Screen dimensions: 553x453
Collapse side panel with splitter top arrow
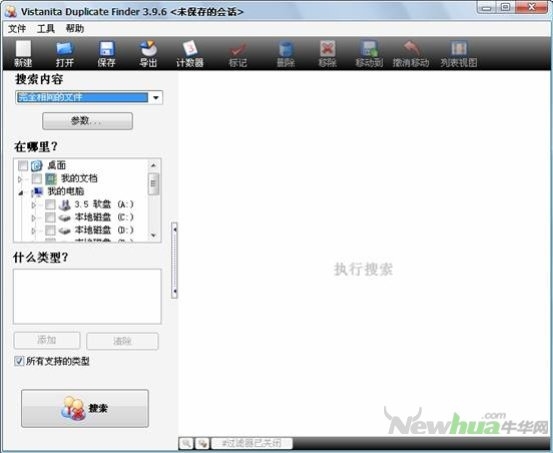175,229
